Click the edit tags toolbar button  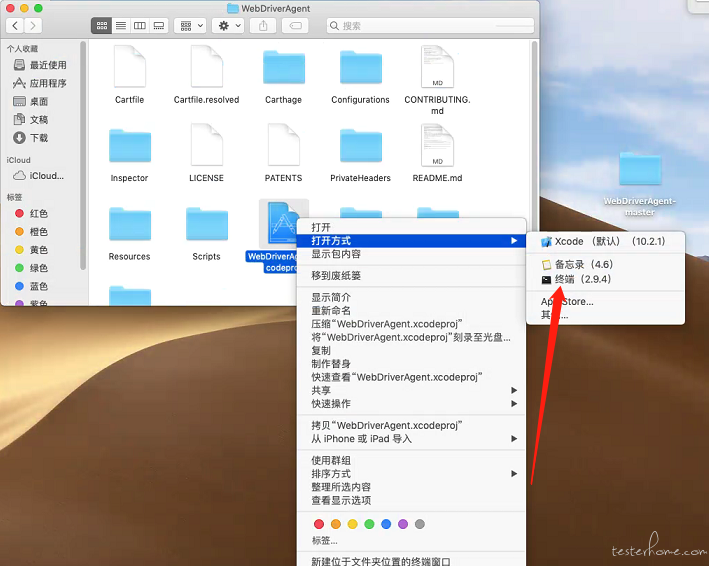point(295,26)
